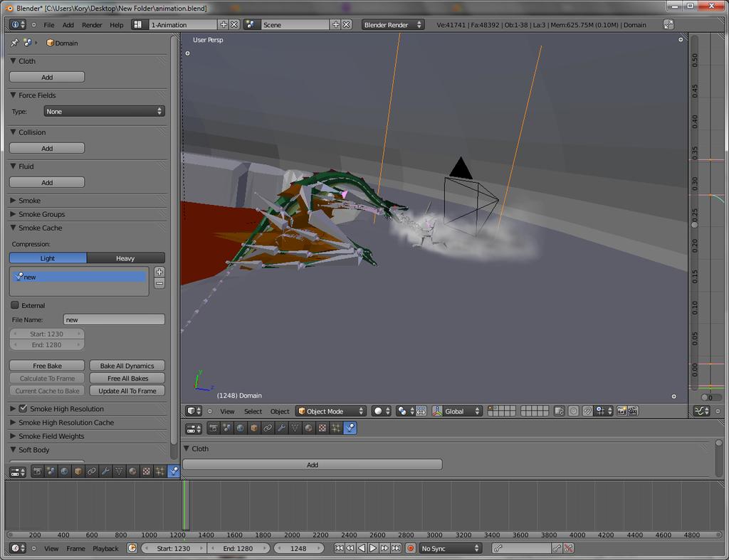Open the File menu
The width and height of the screenshot is (729, 560).
pyautogui.click(x=49, y=25)
